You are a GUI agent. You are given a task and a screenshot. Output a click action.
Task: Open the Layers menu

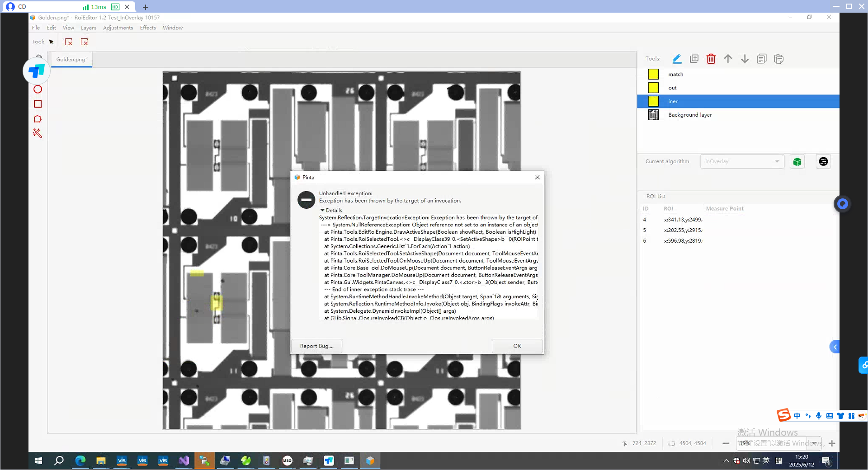point(89,28)
